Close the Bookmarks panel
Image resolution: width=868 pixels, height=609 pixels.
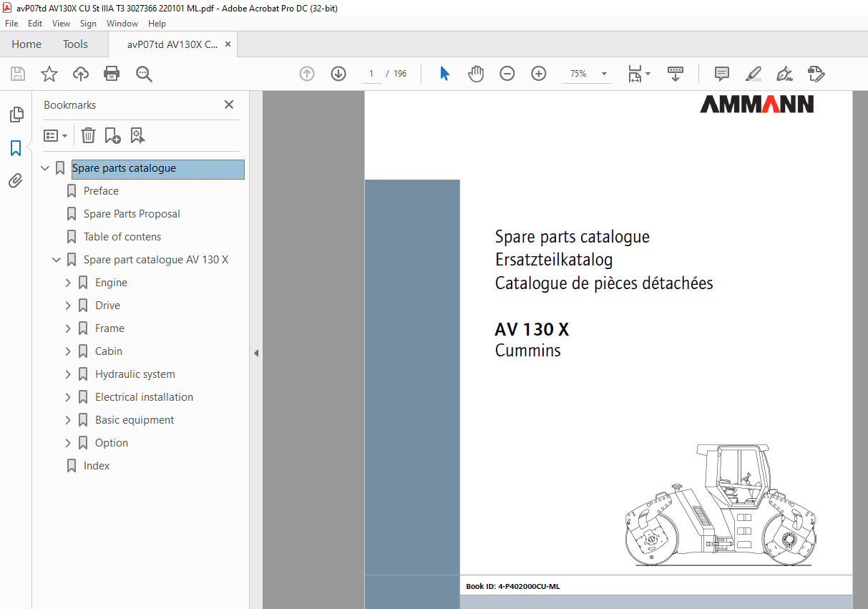(x=229, y=104)
